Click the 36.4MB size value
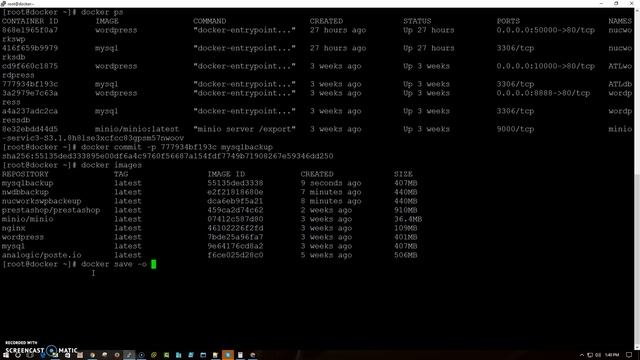The image size is (640, 360). (408, 219)
